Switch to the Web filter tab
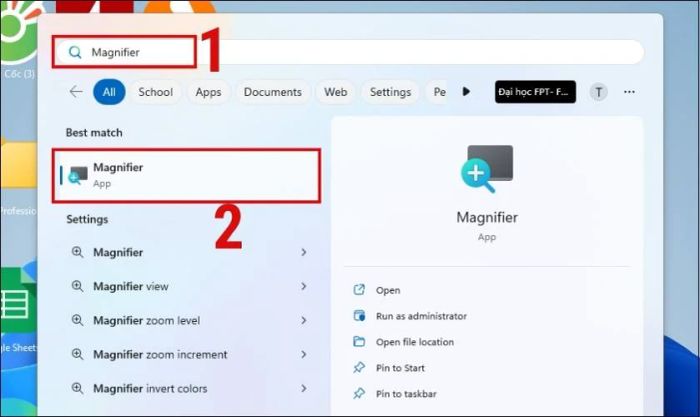The width and height of the screenshot is (700, 417). (x=336, y=92)
